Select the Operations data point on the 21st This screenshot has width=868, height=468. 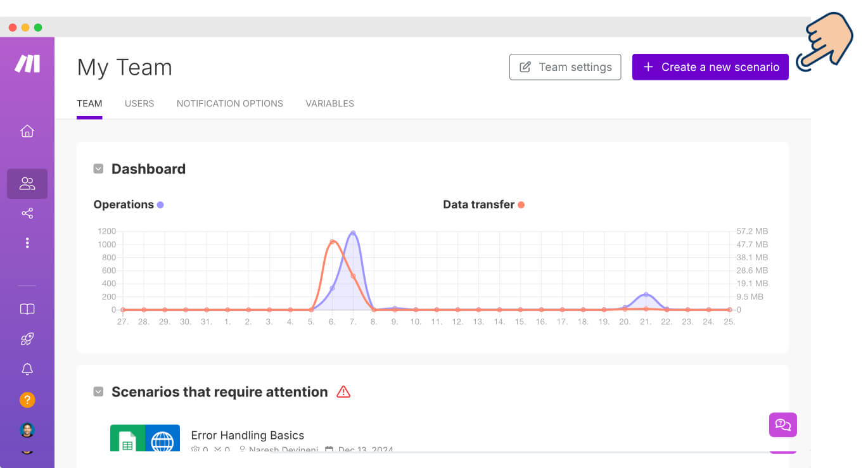[646, 294]
